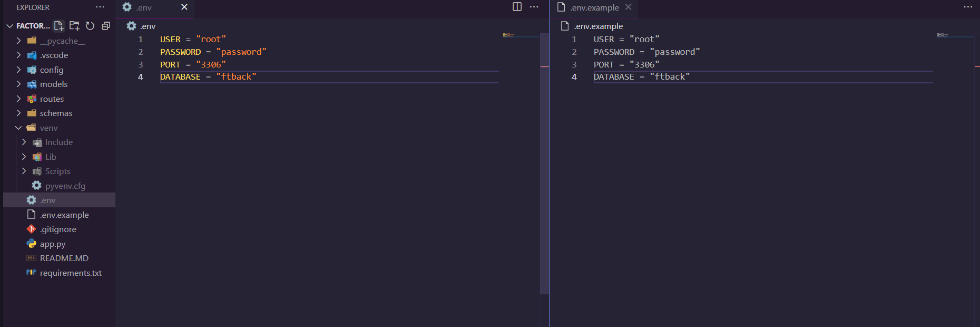Open more actions for right editor group
The image size is (980, 327).
tap(968, 7)
